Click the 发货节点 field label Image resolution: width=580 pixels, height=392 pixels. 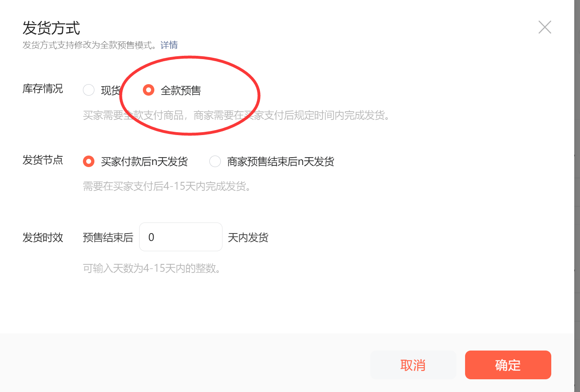(43, 160)
